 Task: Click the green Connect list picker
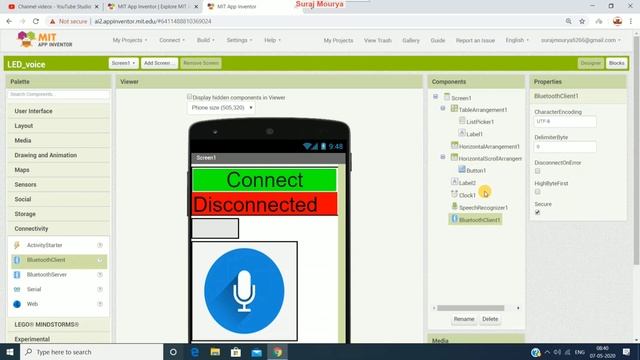[x=264, y=180]
